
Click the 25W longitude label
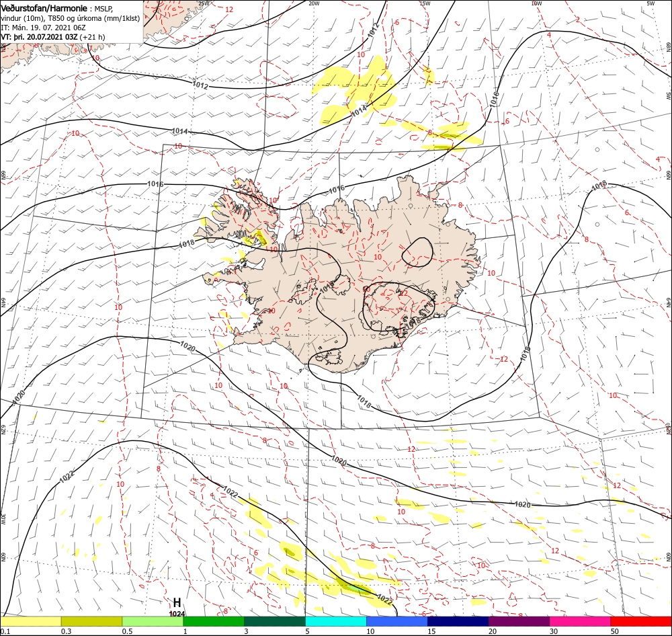coord(204,3)
